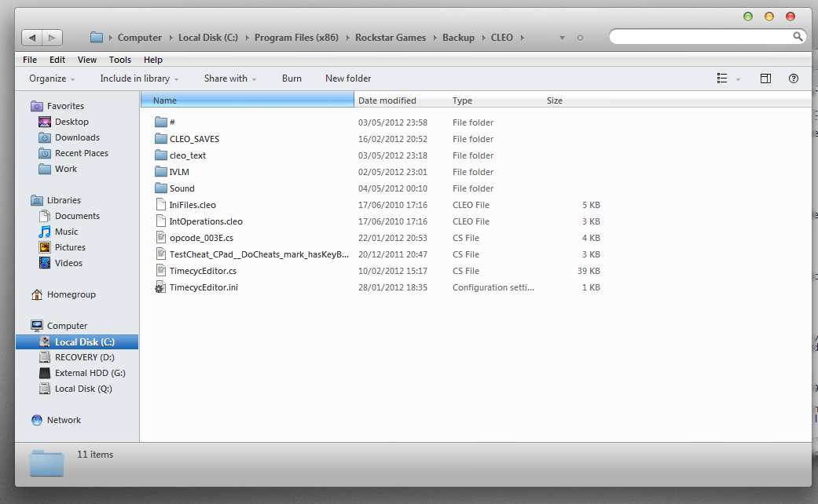Viewport: 818px width, 504px height.
Task: Click the search magnifier icon
Action: [798, 37]
